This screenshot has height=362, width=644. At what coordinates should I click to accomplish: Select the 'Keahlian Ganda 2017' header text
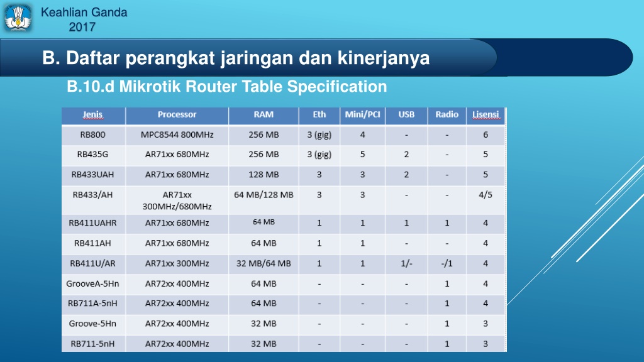tap(84, 19)
